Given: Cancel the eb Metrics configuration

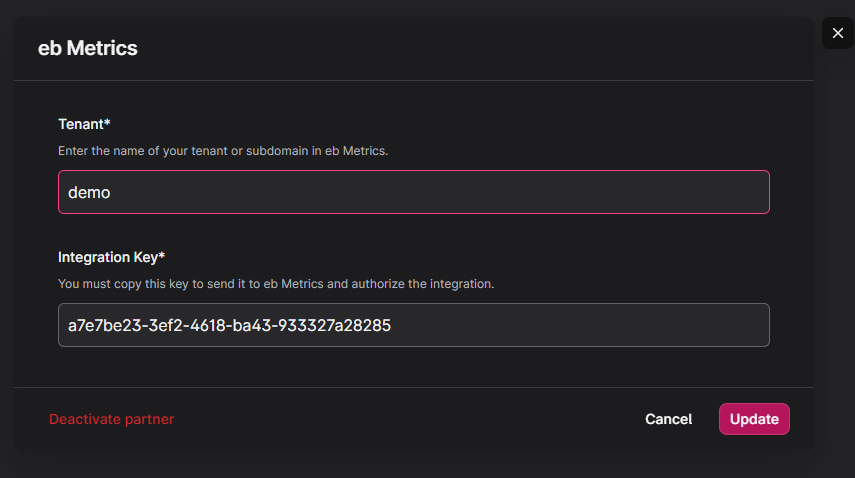Looking at the screenshot, I should pos(668,419).
